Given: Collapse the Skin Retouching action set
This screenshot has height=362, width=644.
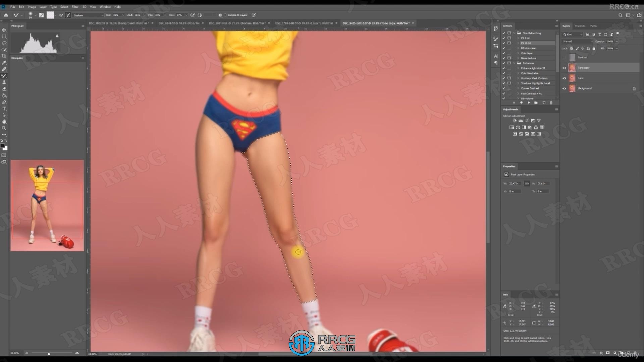Looking at the screenshot, I should click(x=514, y=33).
